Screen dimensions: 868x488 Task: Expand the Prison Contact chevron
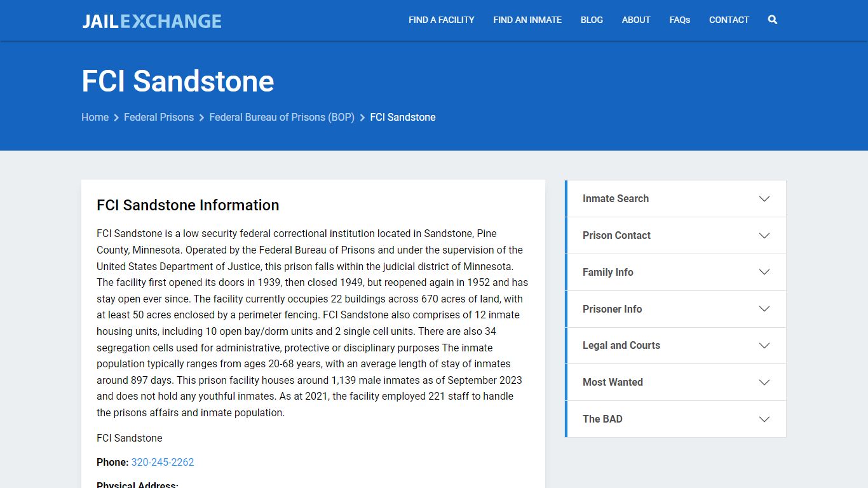764,236
